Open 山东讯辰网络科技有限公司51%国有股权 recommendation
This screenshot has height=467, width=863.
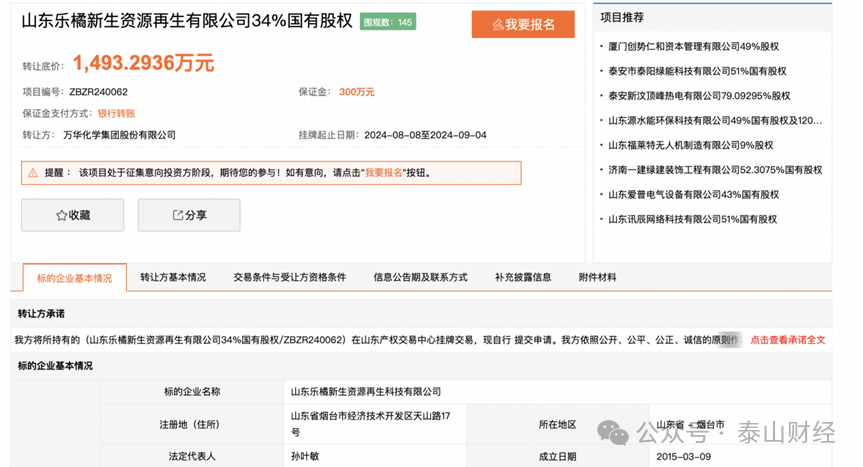click(x=692, y=219)
